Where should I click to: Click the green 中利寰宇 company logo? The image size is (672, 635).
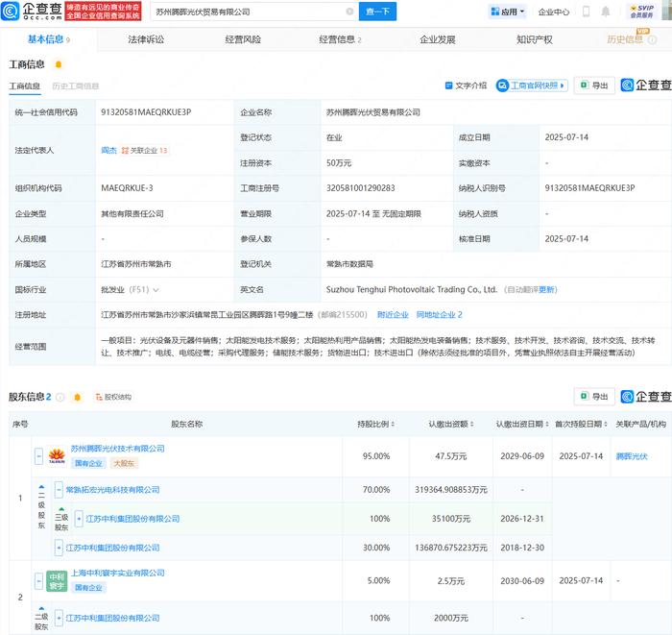pyautogui.click(x=57, y=581)
